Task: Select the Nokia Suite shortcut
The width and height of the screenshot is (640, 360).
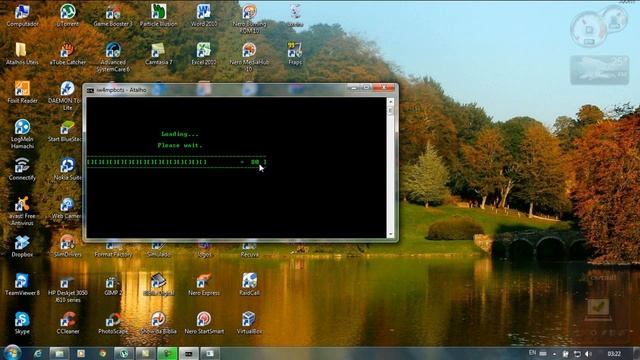Action: [68, 169]
